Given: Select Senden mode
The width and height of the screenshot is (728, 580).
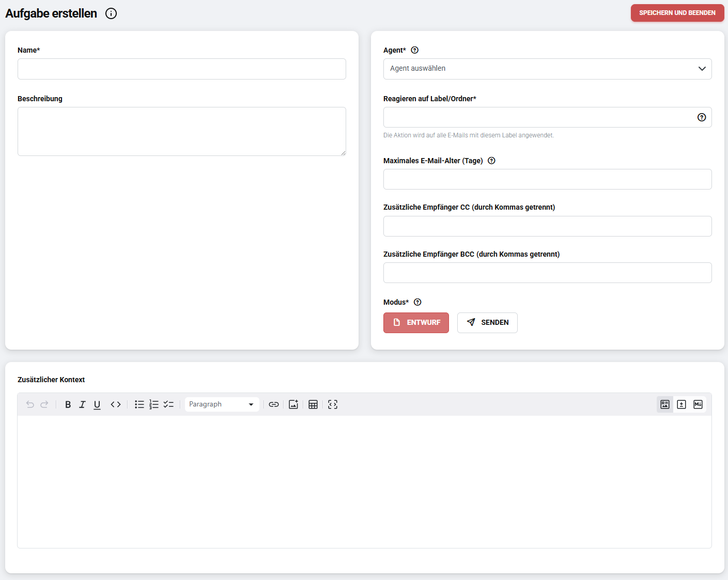Looking at the screenshot, I should click(x=487, y=323).
